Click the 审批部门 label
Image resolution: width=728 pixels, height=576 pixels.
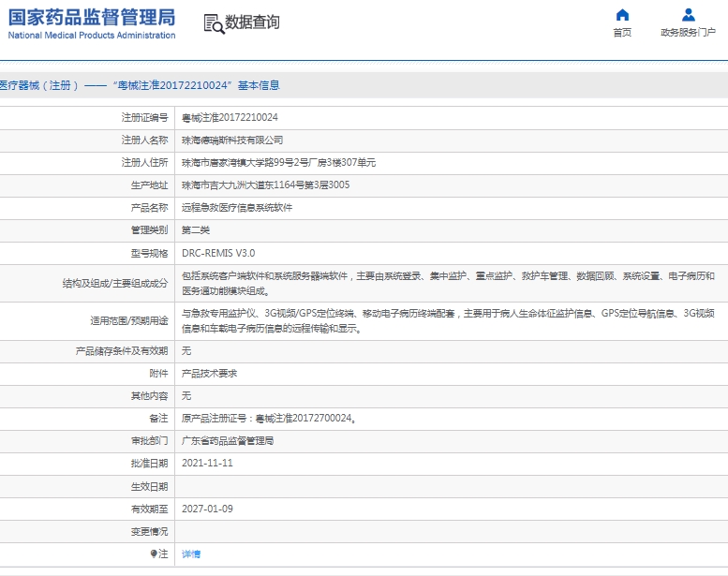point(150,440)
